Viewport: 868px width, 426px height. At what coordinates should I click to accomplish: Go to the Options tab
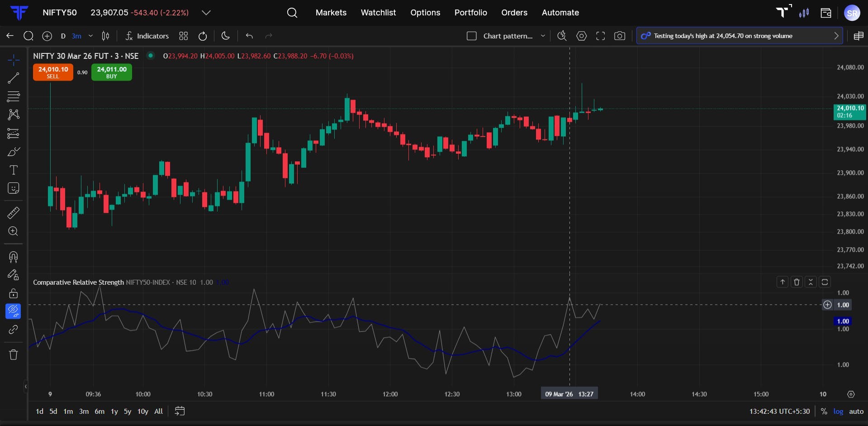pos(425,13)
